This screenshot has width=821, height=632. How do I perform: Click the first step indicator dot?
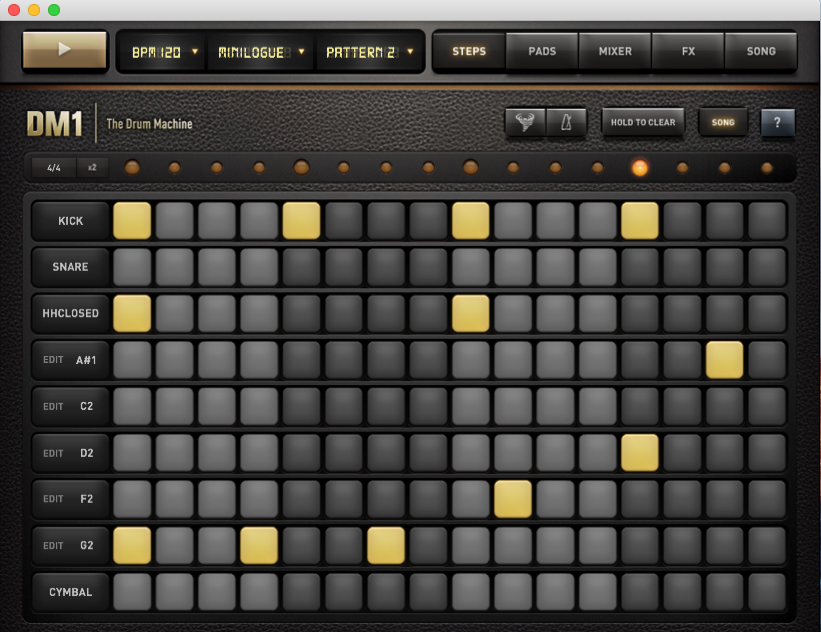[132, 168]
